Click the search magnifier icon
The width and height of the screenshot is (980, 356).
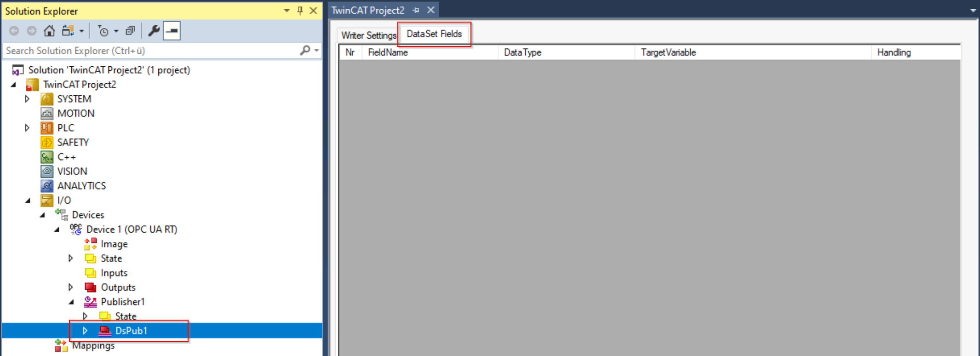pos(305,50)
